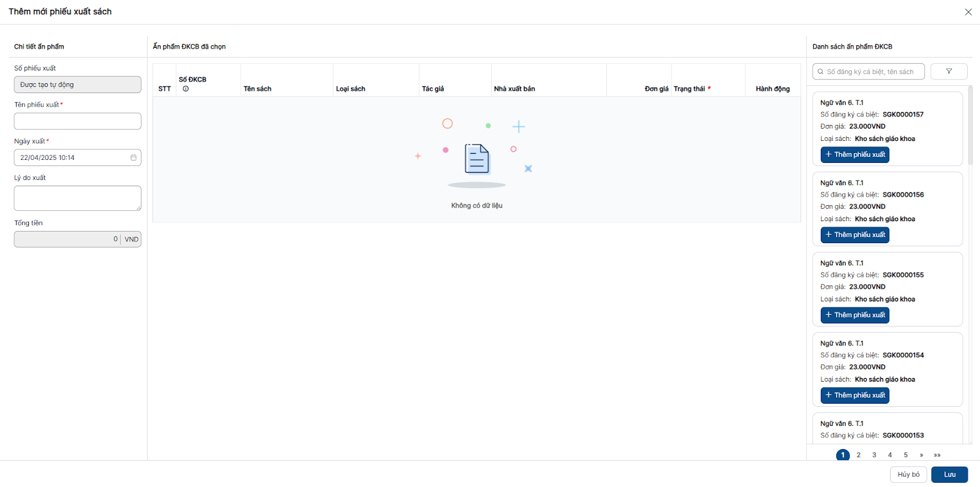Viewport: 980px width, 487px height.
Task: Click into the Lý do xuất textarea
Action: pyautogui.click(x=77, y=198)
